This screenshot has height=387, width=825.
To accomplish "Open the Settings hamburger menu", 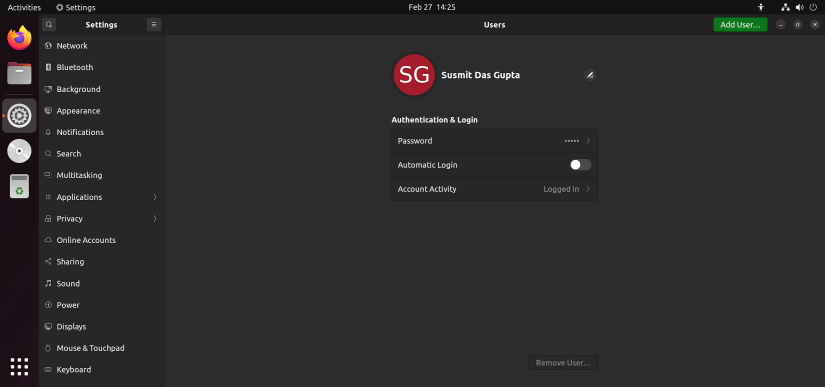I will point(154,25).
